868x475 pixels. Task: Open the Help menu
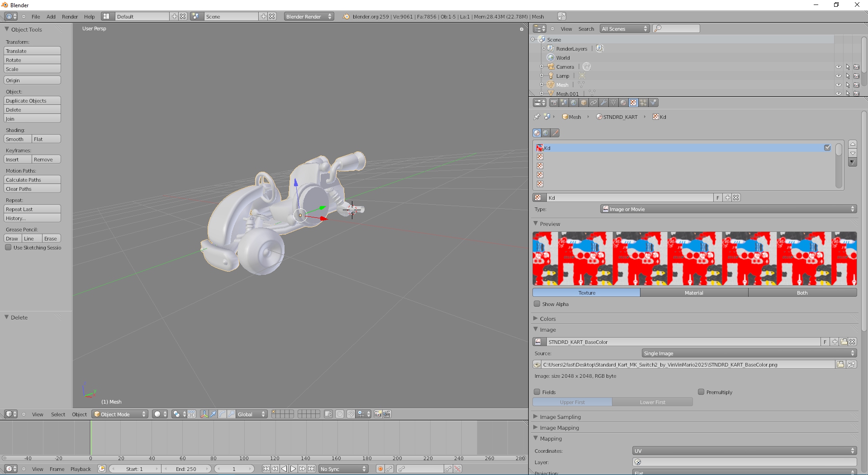pos(90,16)
